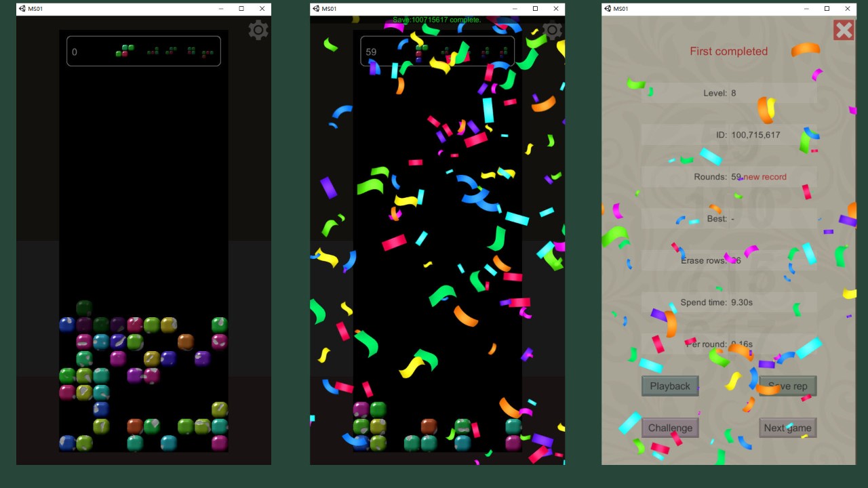This screenshot has width=868, height=488.
Task: Minimize the middle MS01 window
Action: [x=514, y=9]
